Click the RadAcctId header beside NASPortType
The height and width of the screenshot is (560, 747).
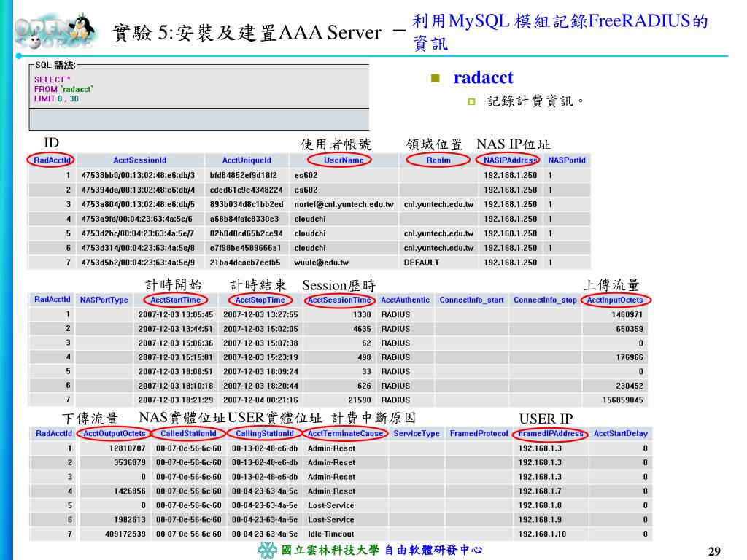point(52,300)
